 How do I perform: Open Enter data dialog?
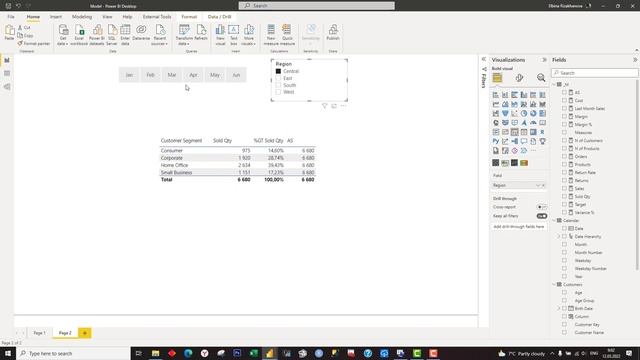click(x=125, y=35)
